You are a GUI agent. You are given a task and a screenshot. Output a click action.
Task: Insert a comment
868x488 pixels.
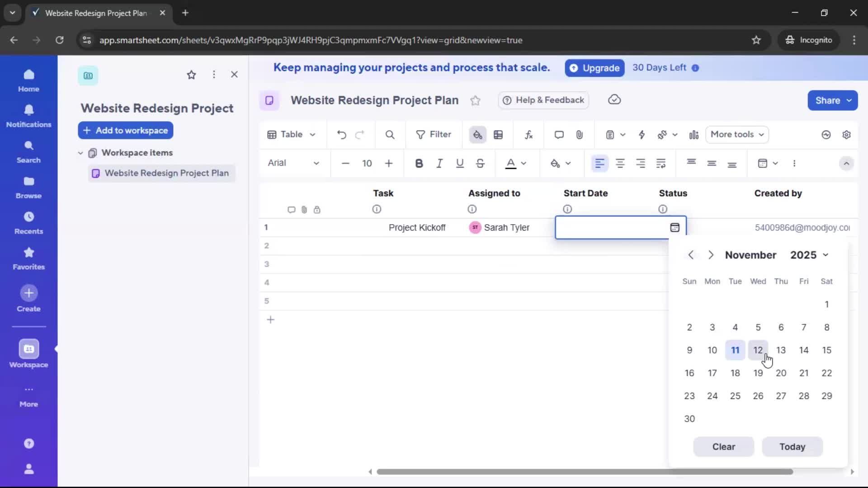pos(559,134)
